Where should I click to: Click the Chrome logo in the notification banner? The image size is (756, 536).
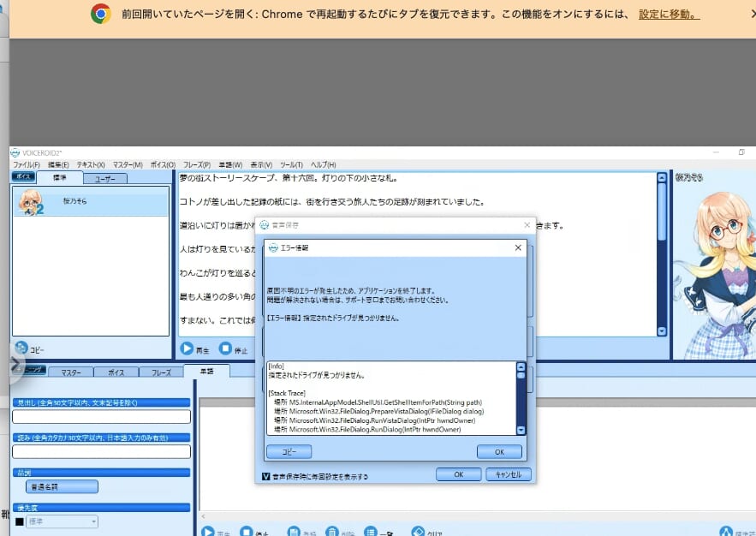tap(101, 14)
